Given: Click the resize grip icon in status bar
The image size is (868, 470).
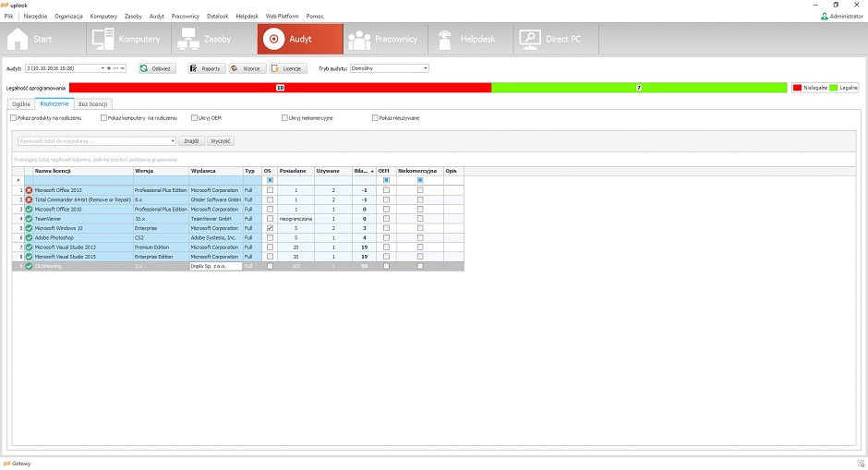Looking at the screenshot, I should tap(861, 464).
